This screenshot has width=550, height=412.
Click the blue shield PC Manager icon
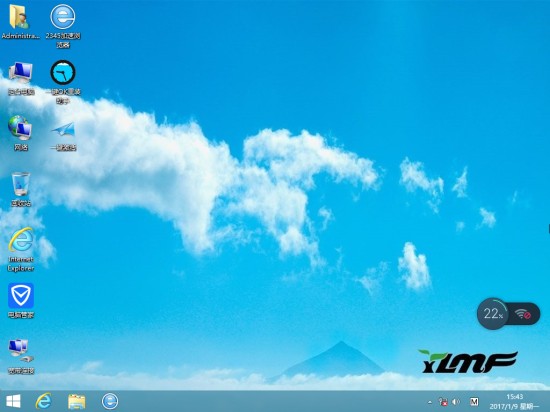pyautogui.click(x=21, y=300)
